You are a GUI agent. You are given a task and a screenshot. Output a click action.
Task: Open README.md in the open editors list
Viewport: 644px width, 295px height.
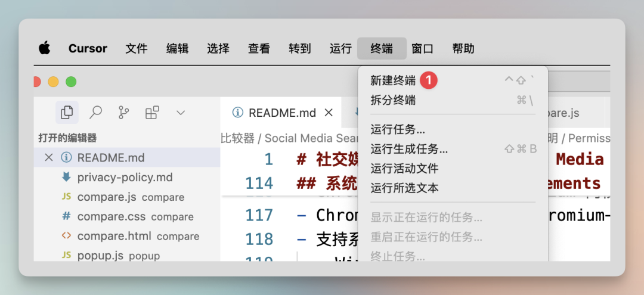(x=127, y=157)
